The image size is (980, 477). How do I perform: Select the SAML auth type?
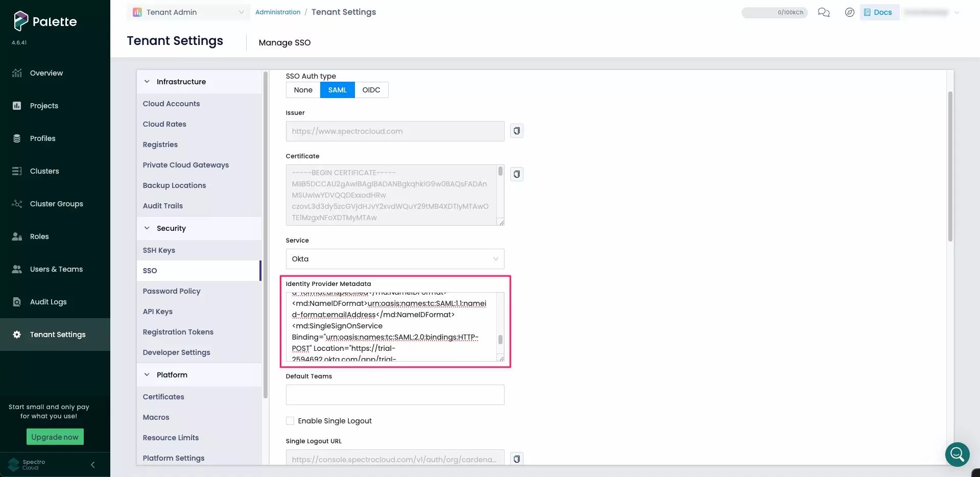coord(337,89)
